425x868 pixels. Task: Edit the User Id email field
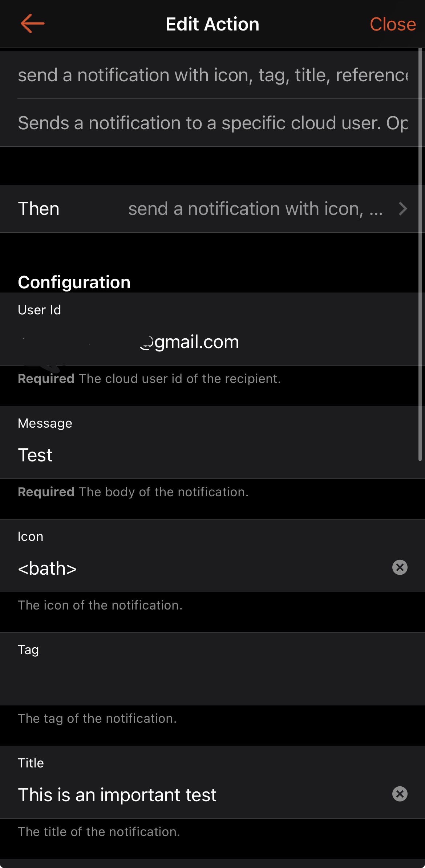coord(189,342)
